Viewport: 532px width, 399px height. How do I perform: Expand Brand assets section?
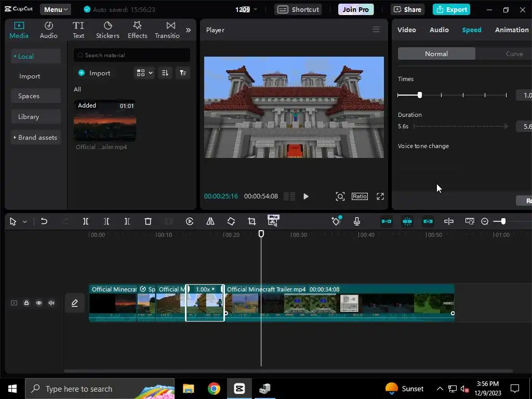(36, 137)
